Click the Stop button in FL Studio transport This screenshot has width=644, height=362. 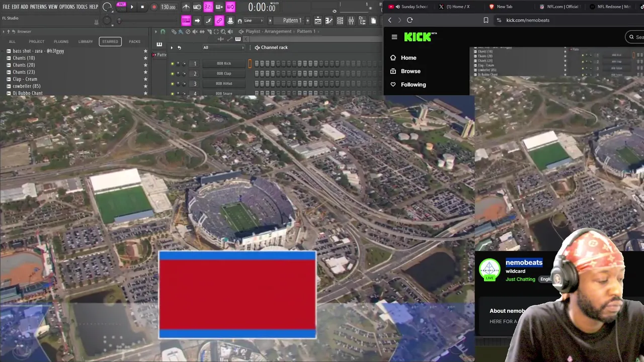(142, 7)
